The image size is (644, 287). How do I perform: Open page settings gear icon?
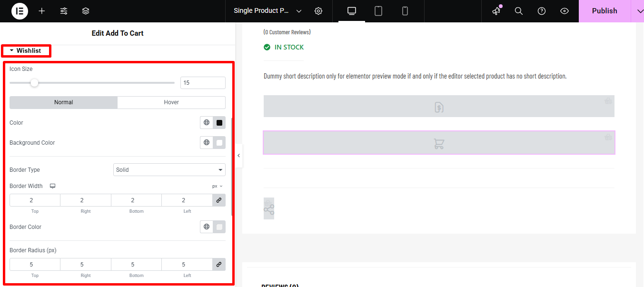pyautogui.click(x=318, y=11)
